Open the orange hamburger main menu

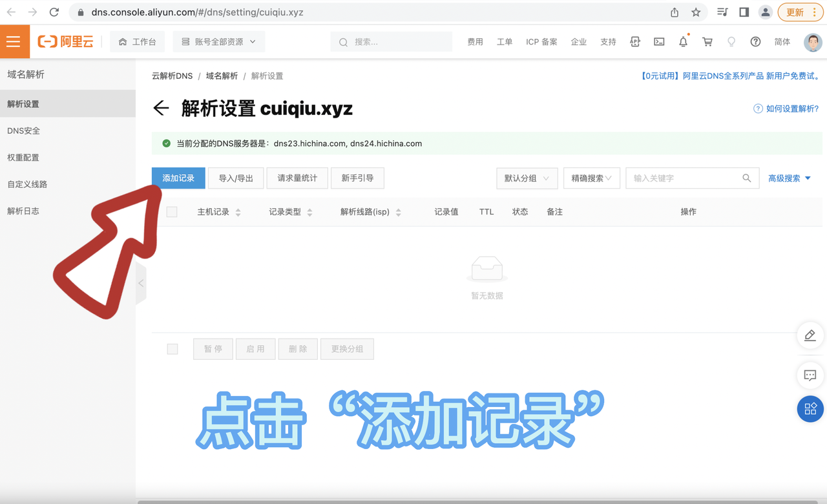(x=14, y=41)
